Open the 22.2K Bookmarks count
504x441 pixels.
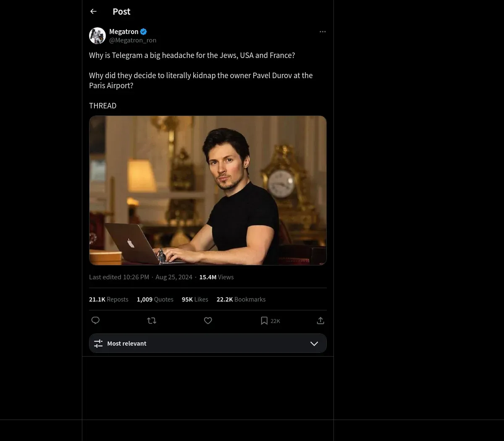point(241,299)
